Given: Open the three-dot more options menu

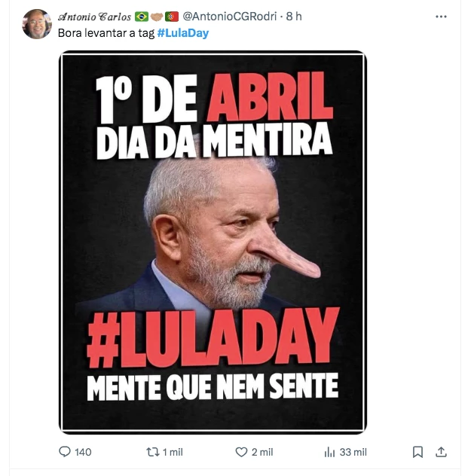Looking at the screenshot, I should (441, 16).
